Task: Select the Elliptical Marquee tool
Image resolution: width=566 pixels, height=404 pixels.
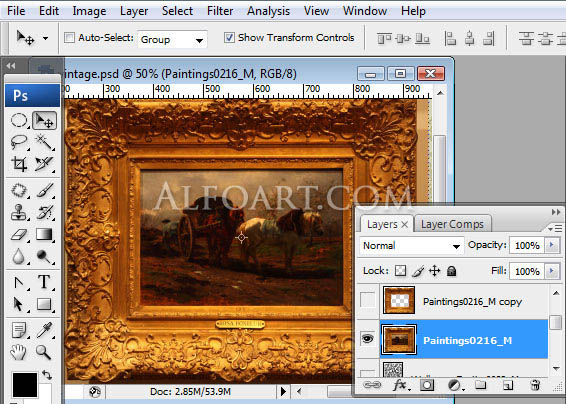Action: pos(19,120)
